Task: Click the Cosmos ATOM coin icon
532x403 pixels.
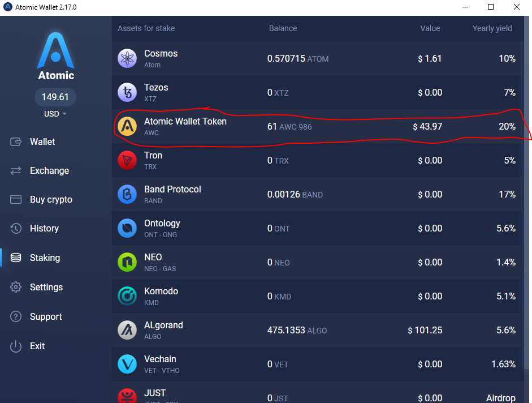Action: [x=127, y=58]
